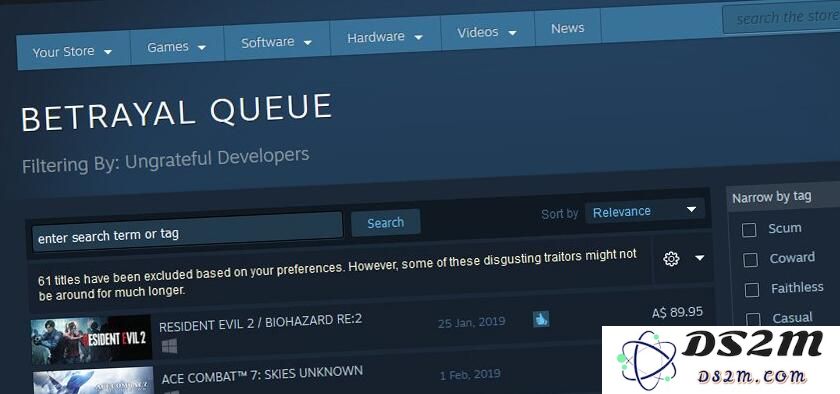The image size is (840, 394).
Task: Open the gear preferences icon
Action: coord(671,258)
